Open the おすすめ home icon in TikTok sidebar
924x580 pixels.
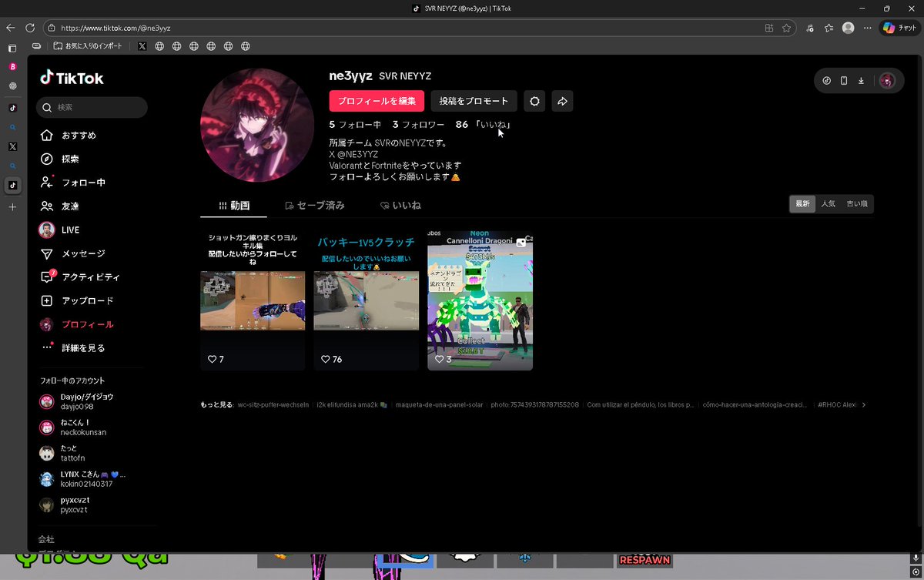tap(47, 136)
